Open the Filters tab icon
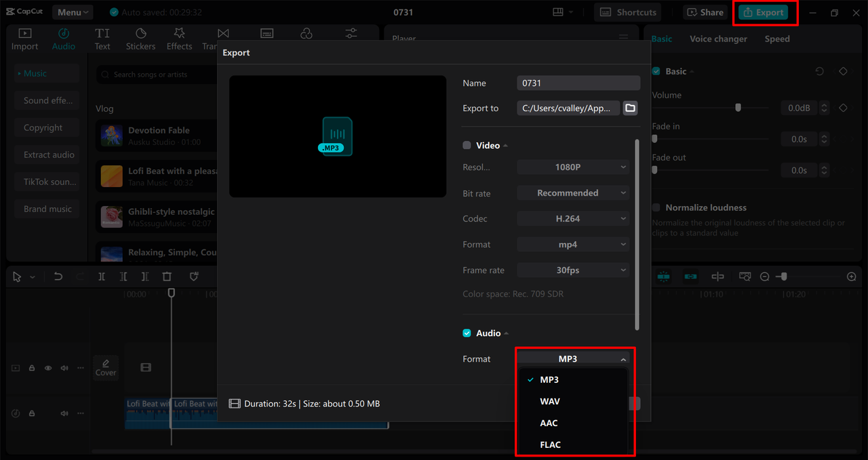 pos(307,33)
